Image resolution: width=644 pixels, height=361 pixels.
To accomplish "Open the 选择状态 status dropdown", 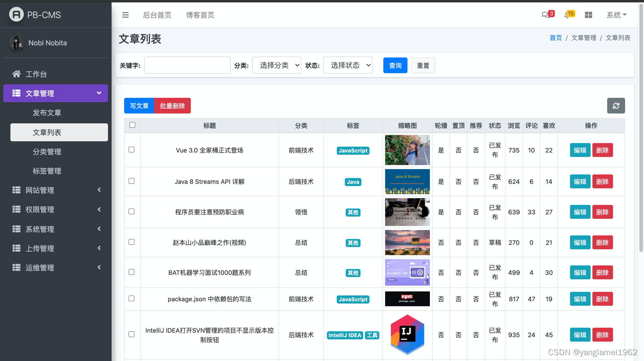I will click(x=348, y=65).
